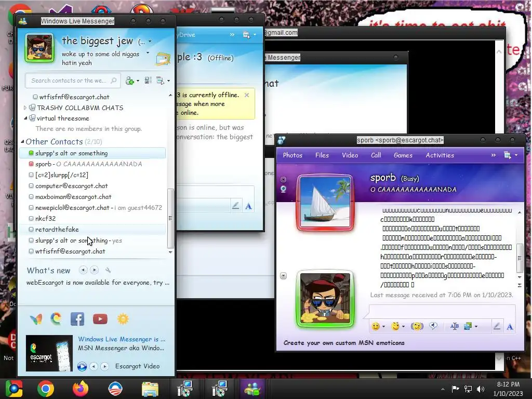Hide sporb's display picture with the arrow toggle

pyautogui.click(x=283, y=179)
